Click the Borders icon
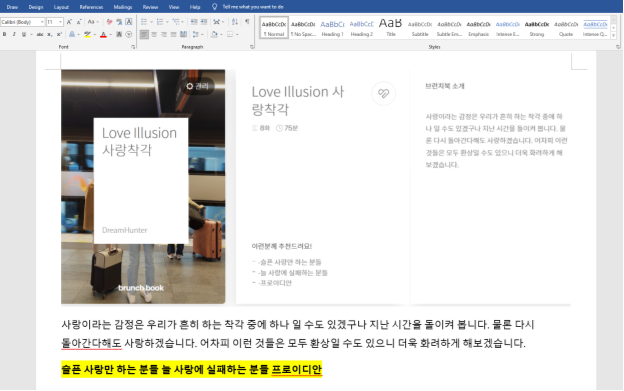The image size is (624, 391). 230,35
